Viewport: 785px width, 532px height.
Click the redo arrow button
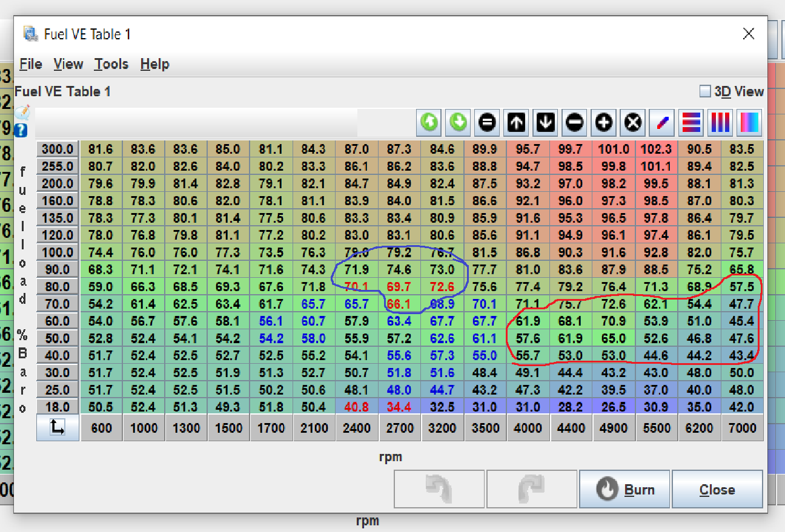coord(532,489)
